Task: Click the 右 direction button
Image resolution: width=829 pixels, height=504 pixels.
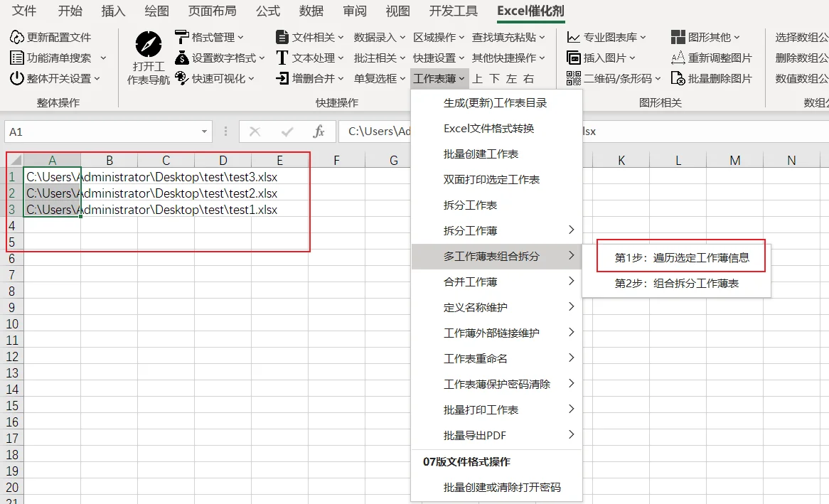Action: coord(528,78)
